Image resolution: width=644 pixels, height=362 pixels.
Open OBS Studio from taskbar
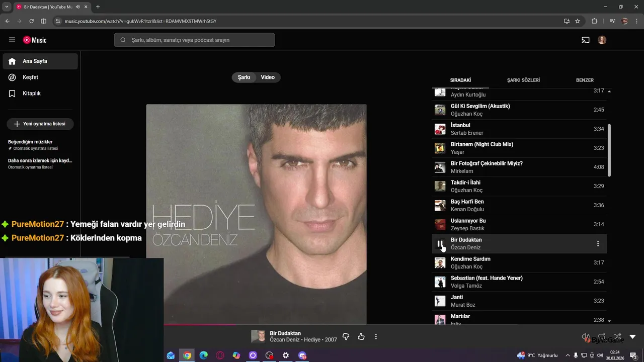[x=269, y=355]
